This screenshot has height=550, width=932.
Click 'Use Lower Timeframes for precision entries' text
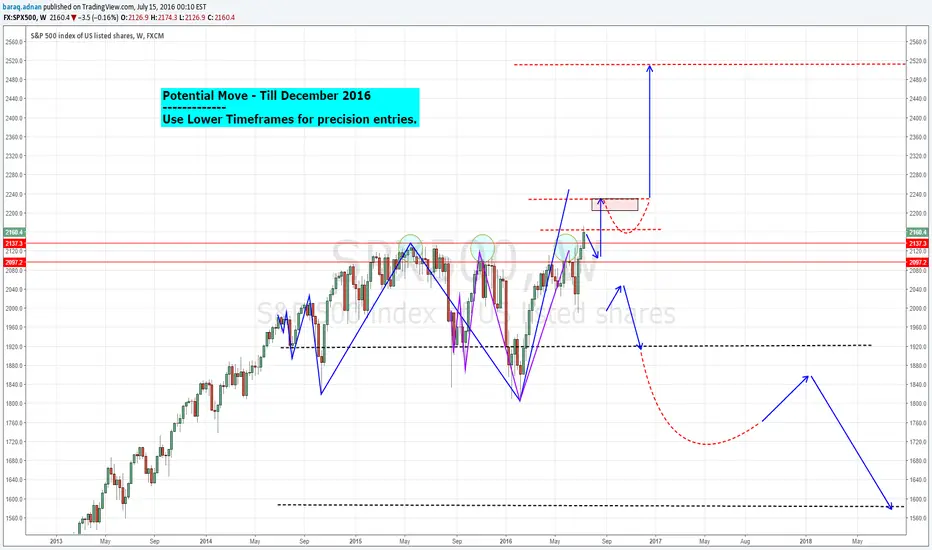[x=289, y=119]
